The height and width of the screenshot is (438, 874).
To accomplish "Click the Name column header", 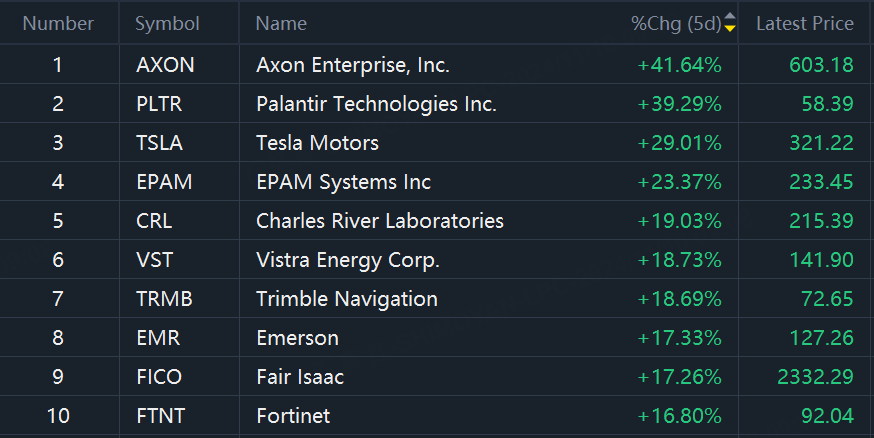I will [x=281, y=23].
